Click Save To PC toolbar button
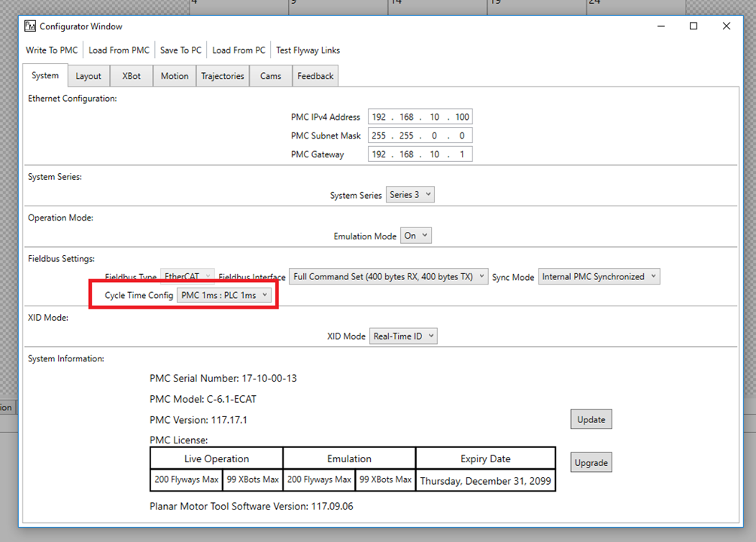Image resolution: width=756 pixels, height=542 pixels. click(x=181, y=50)
